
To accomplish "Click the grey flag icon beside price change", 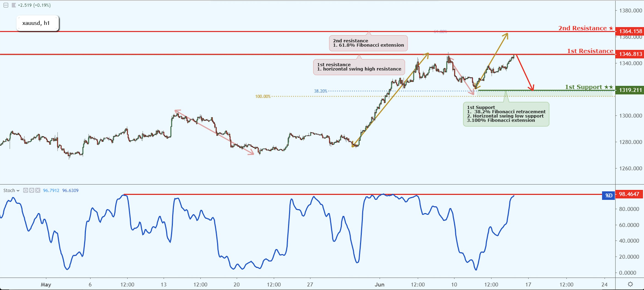I will [x=14, y=5].
